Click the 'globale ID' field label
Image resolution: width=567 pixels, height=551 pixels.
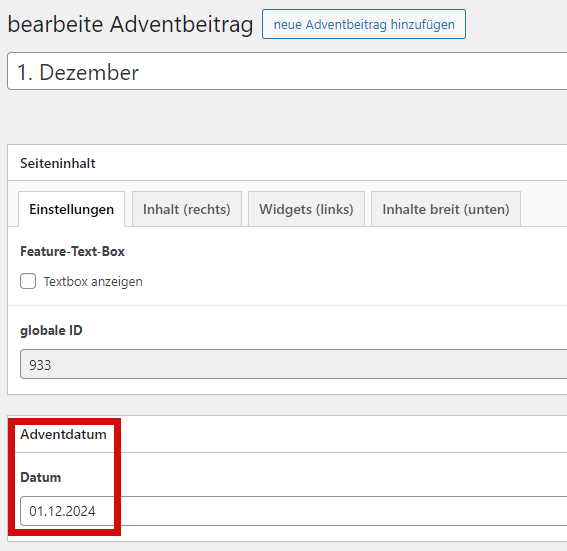point(51,330)
